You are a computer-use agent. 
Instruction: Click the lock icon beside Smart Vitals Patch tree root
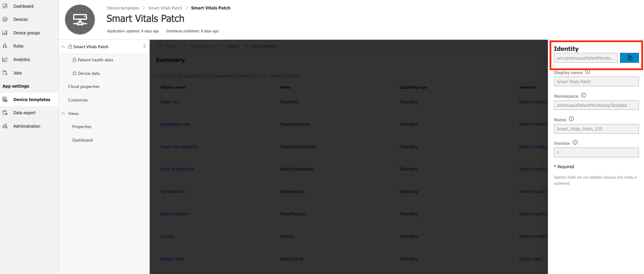(x=70, y=47)
